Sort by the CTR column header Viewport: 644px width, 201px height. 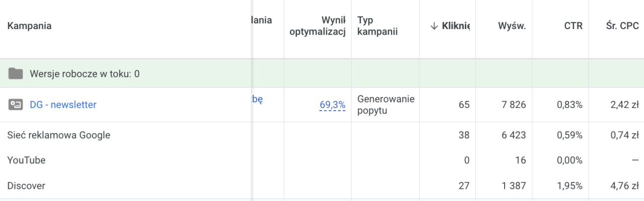tap(573, 26)
